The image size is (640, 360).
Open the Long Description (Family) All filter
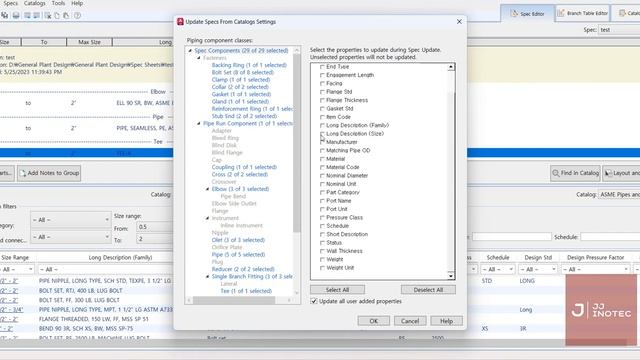pyautogui.click(x=105, y=269)
